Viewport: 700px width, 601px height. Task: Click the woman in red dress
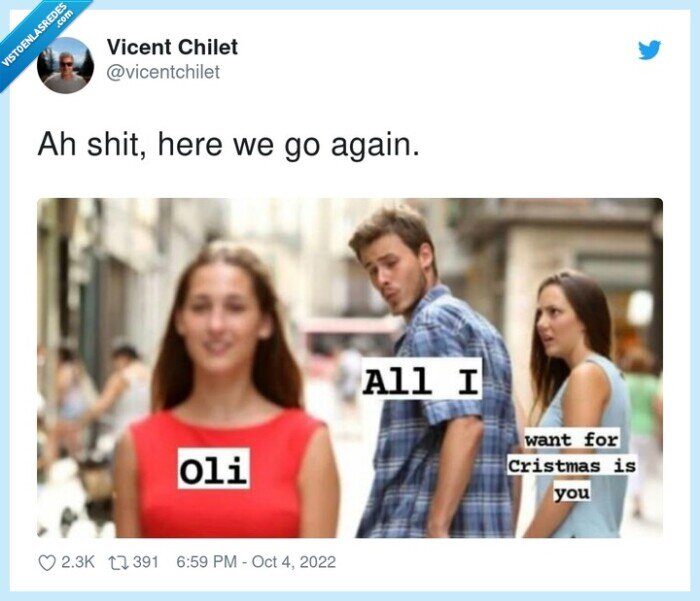click(225, 393)
